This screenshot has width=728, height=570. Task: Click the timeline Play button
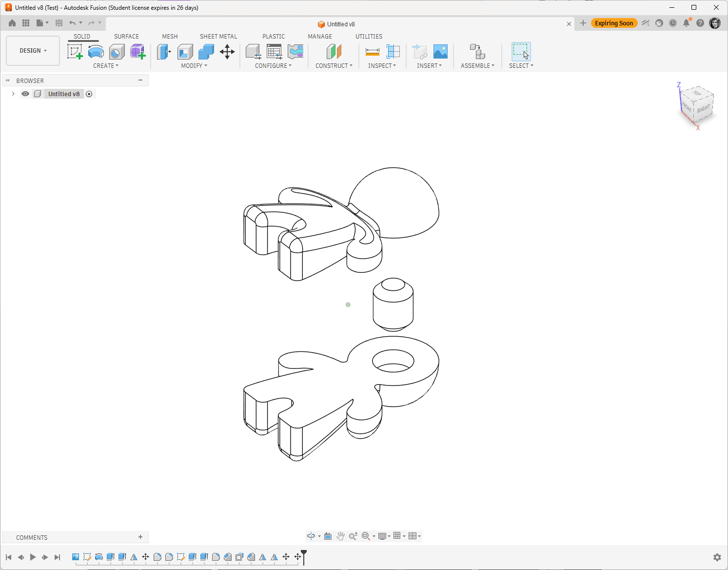(x=33, y=557)
